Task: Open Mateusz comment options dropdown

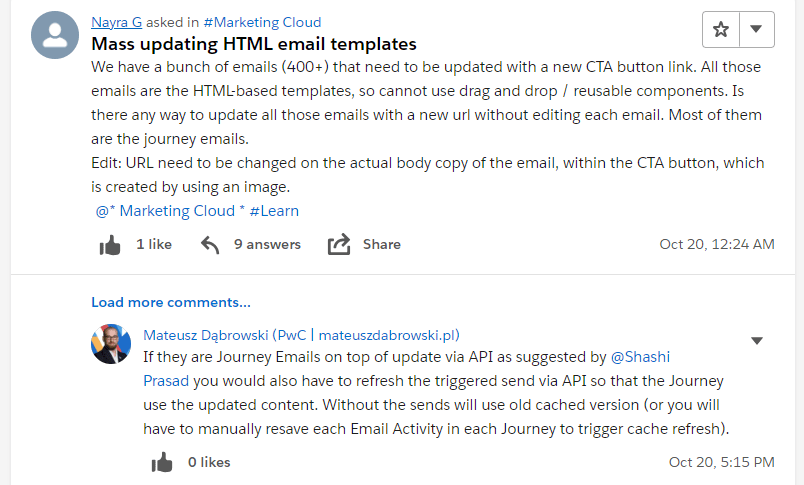Action: pyautogui.click(x=757, y=341)
